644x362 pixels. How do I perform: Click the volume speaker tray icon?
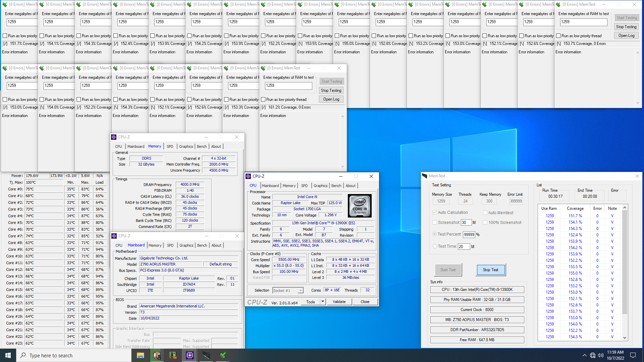[x=601, y=355]
